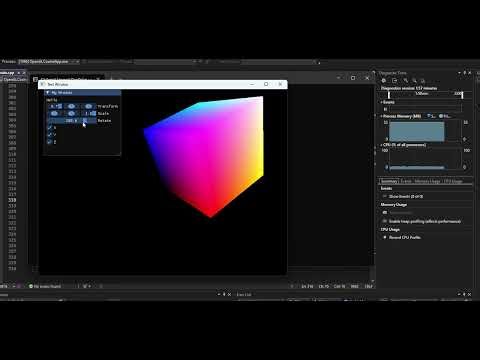Image resolution: width=480 pixels, height=360 pixels.
Task: Pin the Diagnostic Tools panel
Action: tap(465, 73)
